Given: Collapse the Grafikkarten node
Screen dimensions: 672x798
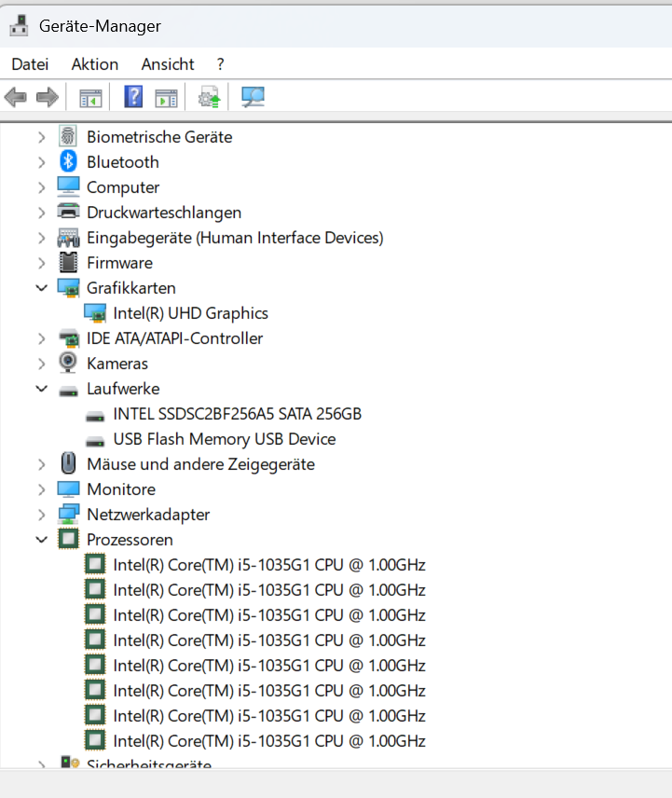Looking at the screenshot, I should pos(42,288).
